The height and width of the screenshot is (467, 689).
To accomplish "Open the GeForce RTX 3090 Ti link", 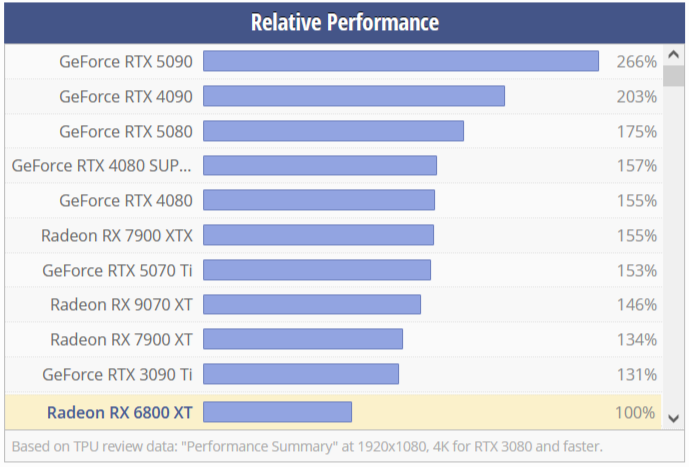I will click(x=117, y=374).
